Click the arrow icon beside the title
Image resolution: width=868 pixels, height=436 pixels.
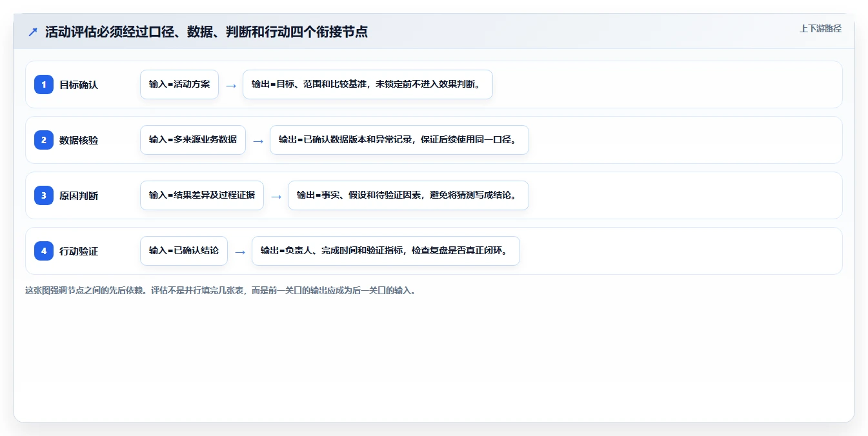[x=33, y=32]
